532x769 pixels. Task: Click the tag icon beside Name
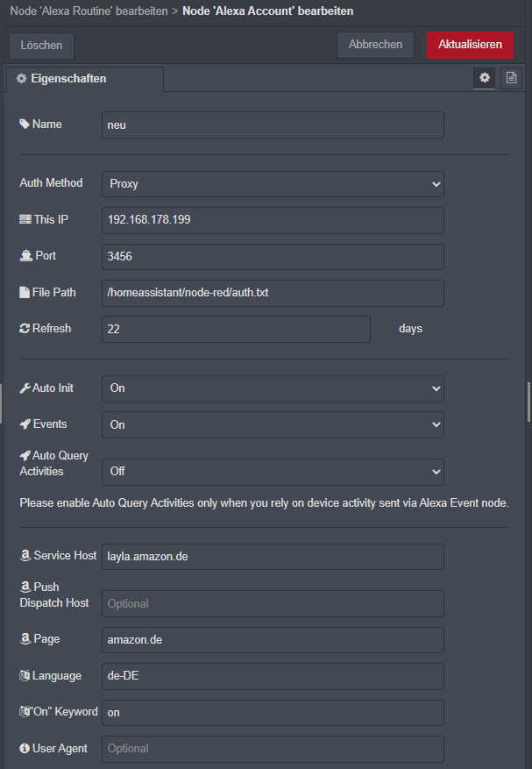25,125
